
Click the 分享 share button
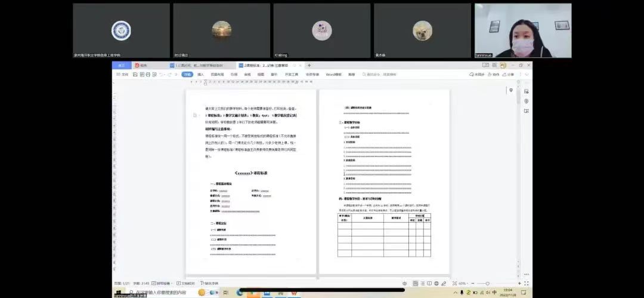tap(509, 75)
